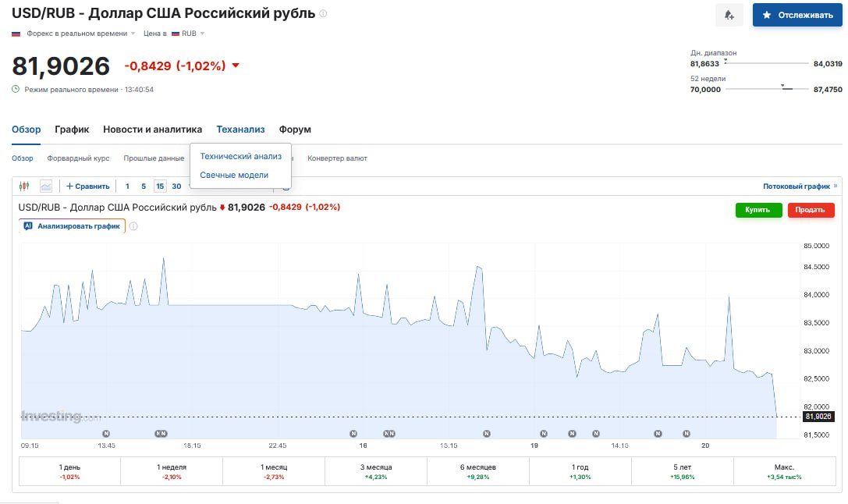Switch to the area chart type icon

[x=46, y=186]
